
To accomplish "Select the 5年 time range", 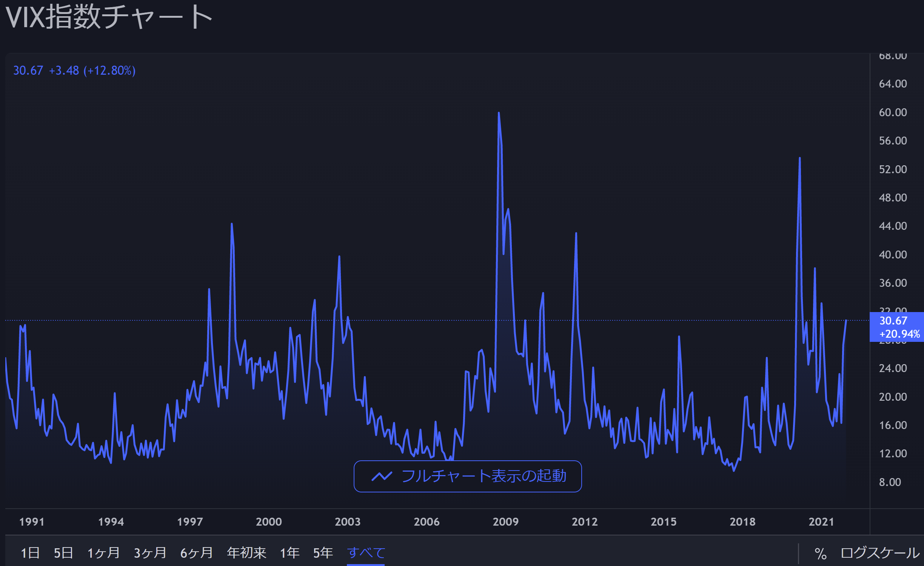I will click(323, 553).
